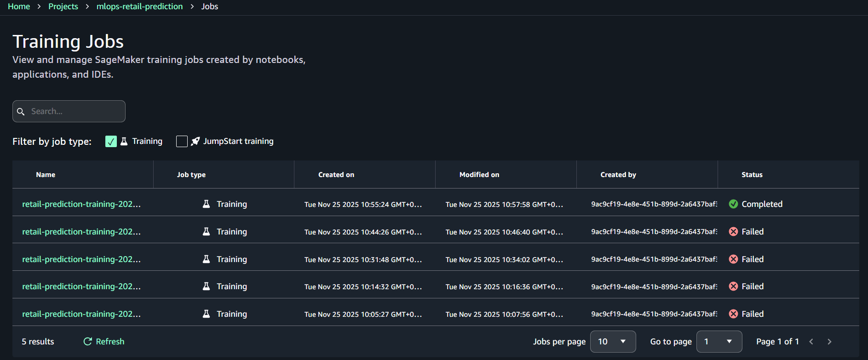This screenshot has width=868, height=360.
Task: Click the circular Refresh arrow icon
Action: [x=87, y=342]
